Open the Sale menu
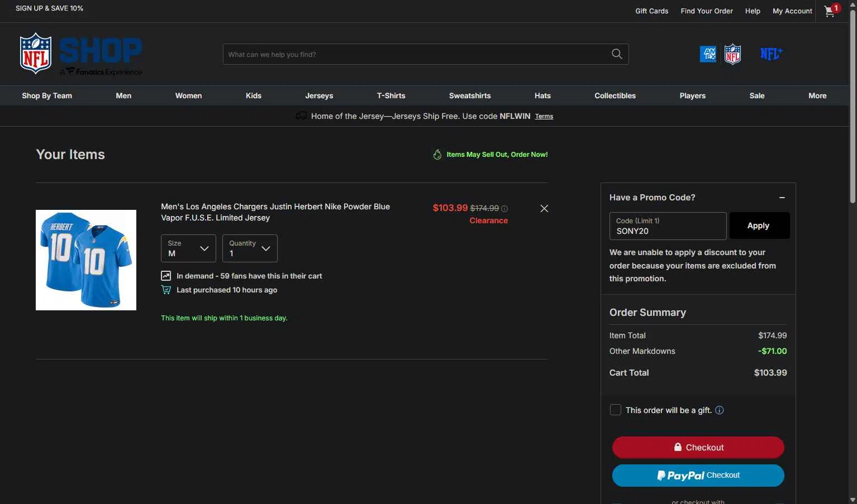This screenshot has width=857, height=504. coord(757,96)
